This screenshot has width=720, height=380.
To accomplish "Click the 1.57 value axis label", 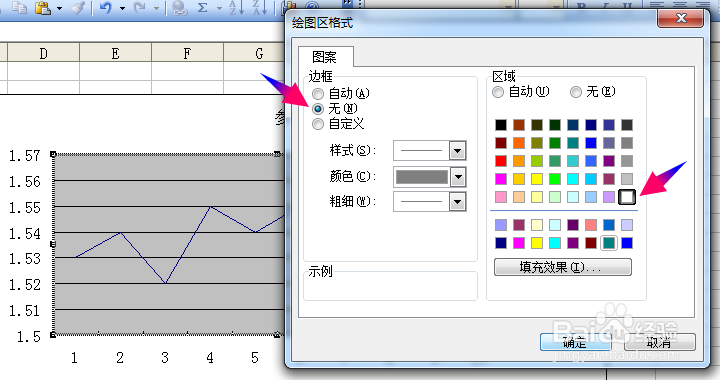I will 25,156.
